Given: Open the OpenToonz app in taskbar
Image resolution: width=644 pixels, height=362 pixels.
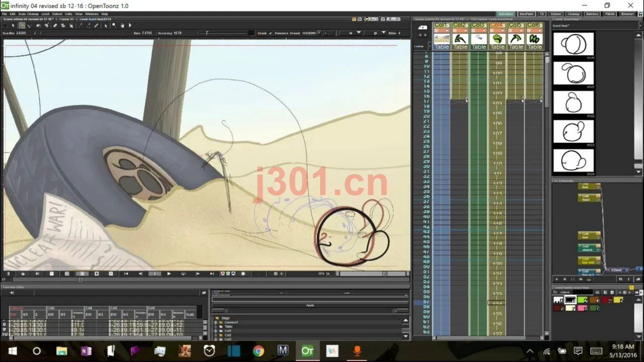Looking at the screenshot, I should point(307,351).
